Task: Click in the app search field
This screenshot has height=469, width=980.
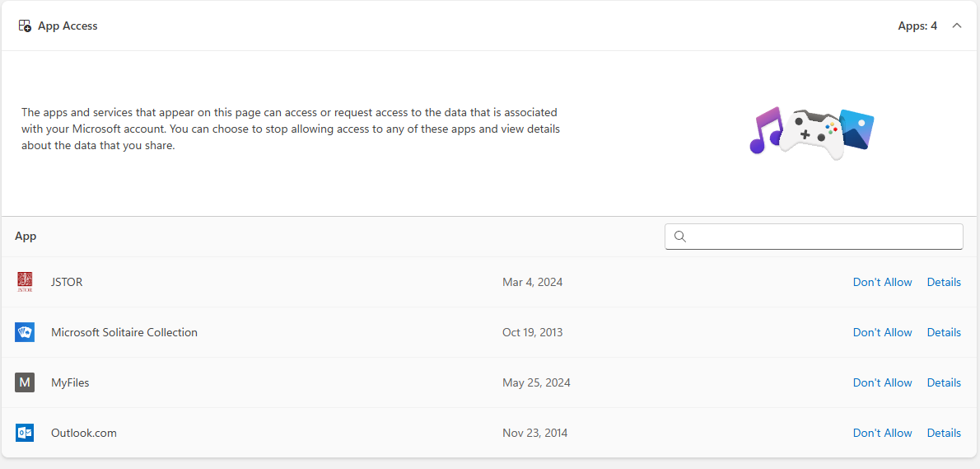Action: [824, 237]
